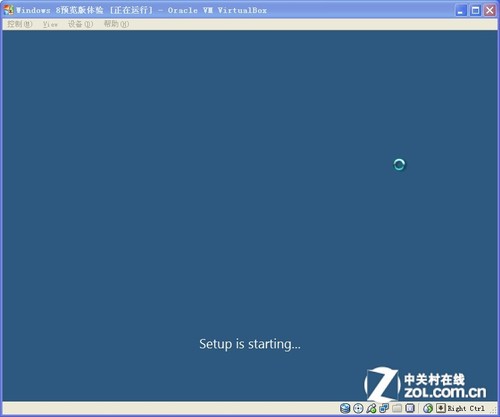Click the shared folders status icon
This screenshot has width=500, height=417.
pyautogui.click(x=397, y=408)
